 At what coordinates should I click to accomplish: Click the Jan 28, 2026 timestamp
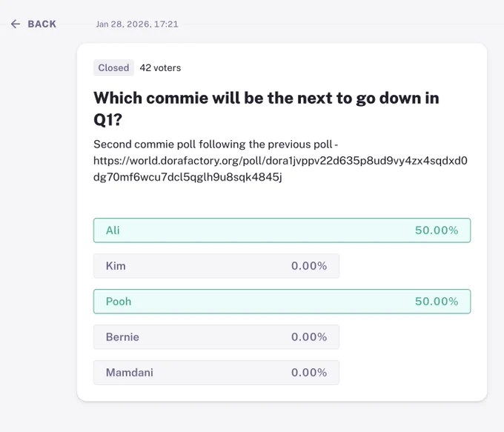(x=137, y=24)
